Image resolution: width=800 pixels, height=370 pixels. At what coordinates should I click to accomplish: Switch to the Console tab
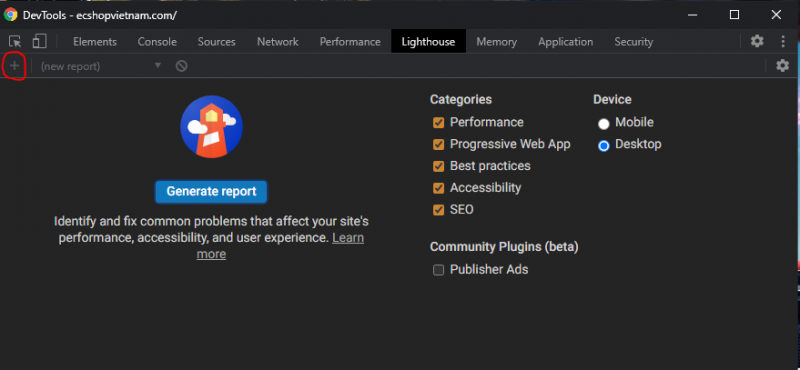[x=157, y=42]
